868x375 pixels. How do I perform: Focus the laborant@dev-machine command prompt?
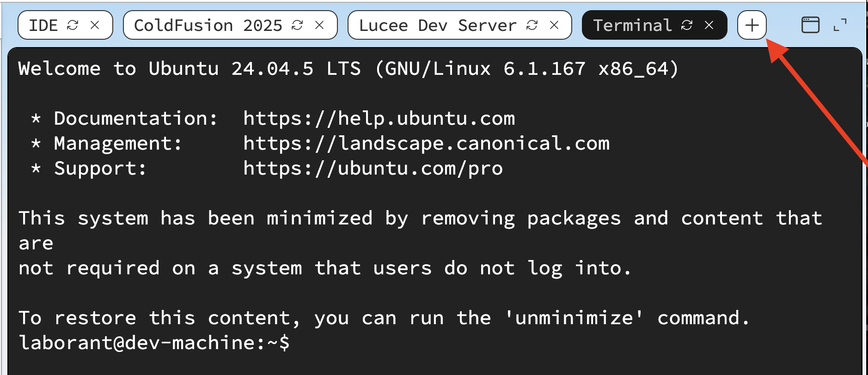coord(154,343)
